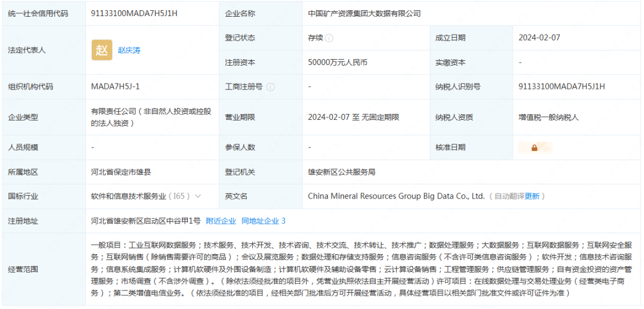Click the 法定代表人 label

pyautogui.click(x=27, y=50)
